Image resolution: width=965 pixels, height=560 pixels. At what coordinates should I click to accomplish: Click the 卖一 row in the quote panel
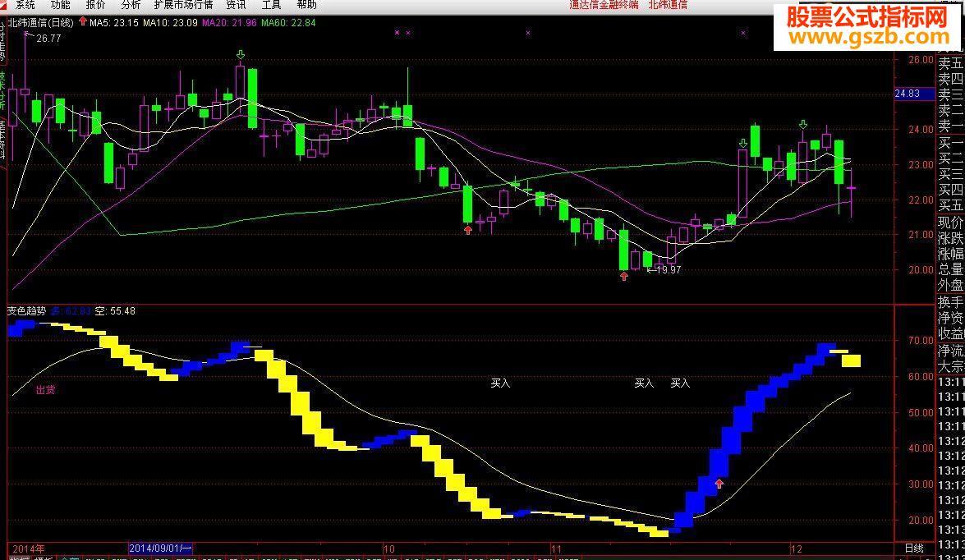pos(950,126)
